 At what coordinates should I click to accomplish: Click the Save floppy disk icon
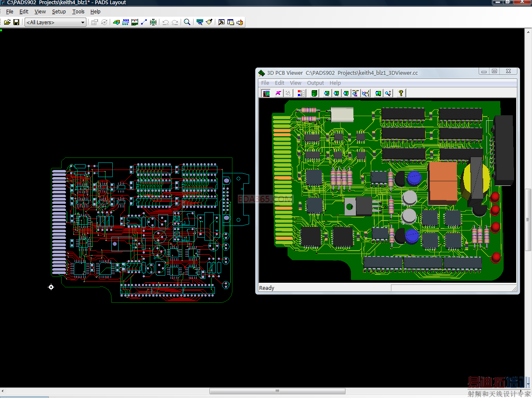click(x=16, y=22)
